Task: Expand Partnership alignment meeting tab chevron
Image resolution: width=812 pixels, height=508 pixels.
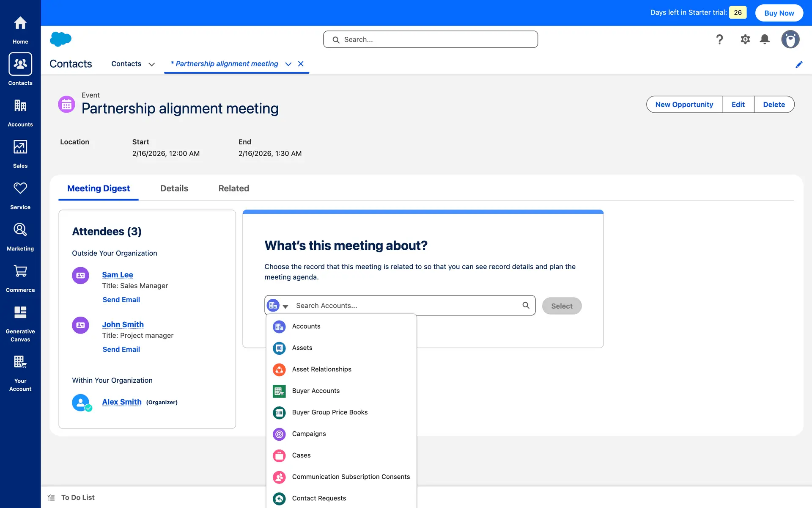Action: pyautogui.click(x=288, y=64)
